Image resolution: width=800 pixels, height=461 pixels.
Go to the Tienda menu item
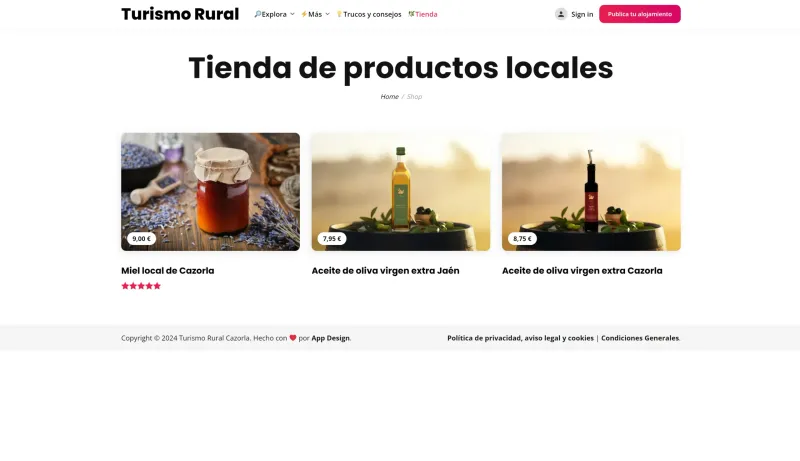426,14
